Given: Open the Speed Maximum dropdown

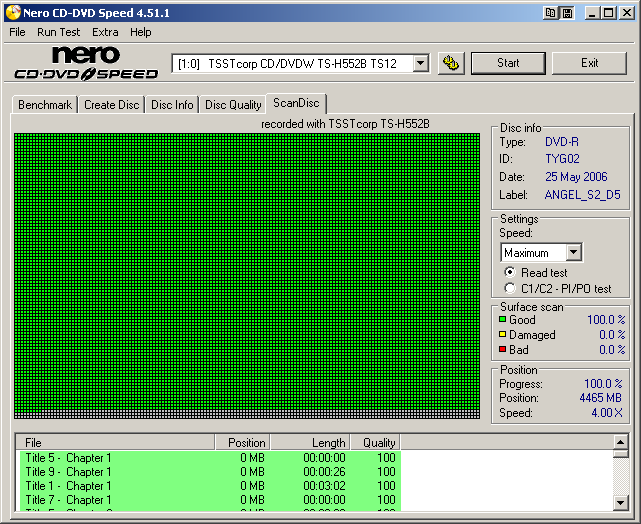Looking at the screenshot, I should (x=574, y=252).
